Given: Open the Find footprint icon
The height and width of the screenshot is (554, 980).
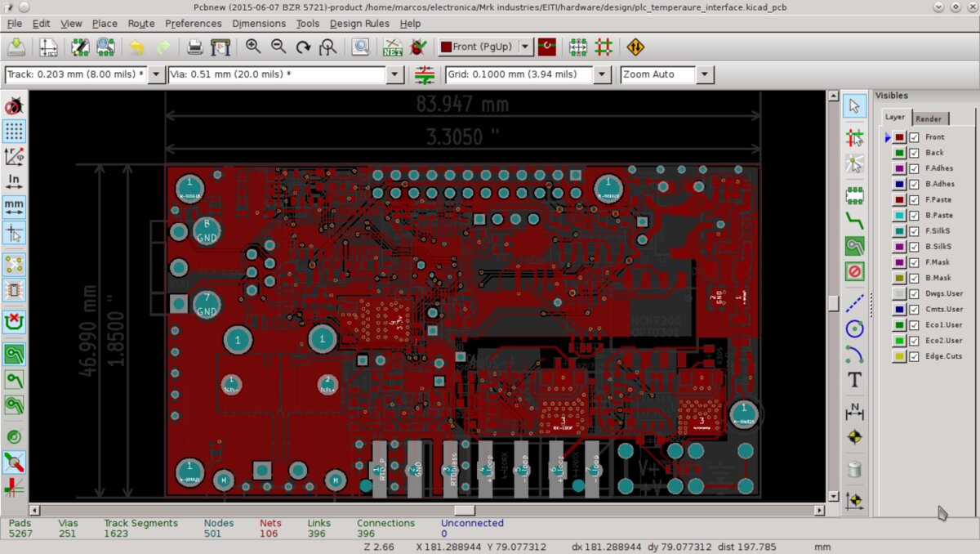Looking at the screenshot, I should click(x=360, y=47).
